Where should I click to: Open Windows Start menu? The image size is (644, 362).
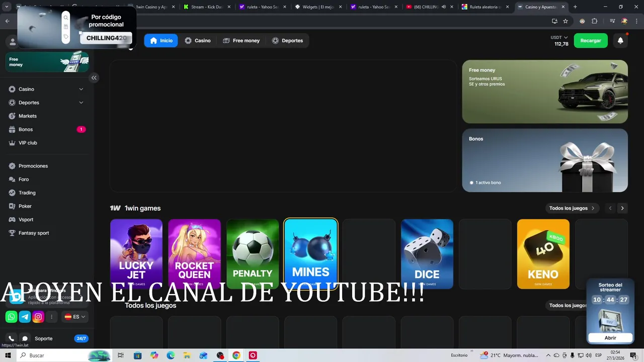[x=8, y=355]
